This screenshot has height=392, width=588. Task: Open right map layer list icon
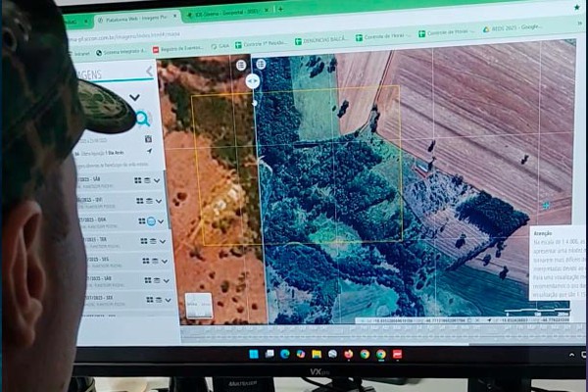261,64
